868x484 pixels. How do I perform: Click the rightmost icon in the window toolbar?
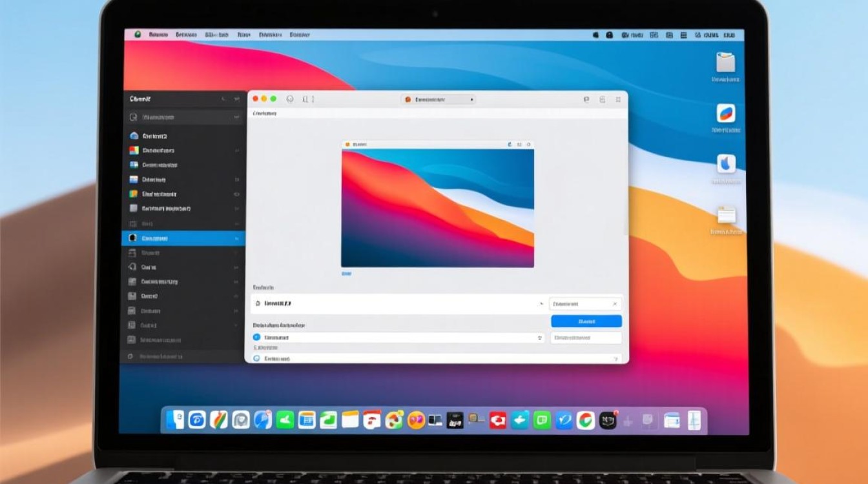click(x=617, y=99)
